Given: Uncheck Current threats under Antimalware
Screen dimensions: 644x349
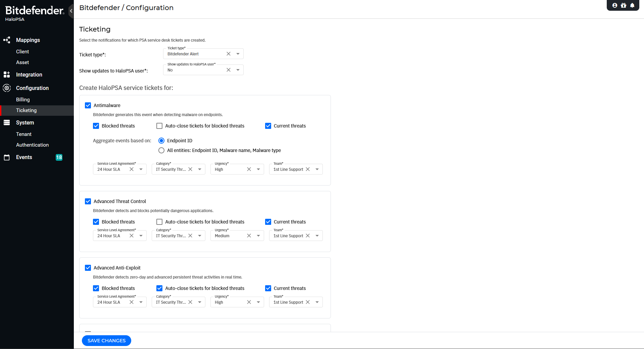Looking at the screenshot, I should pyautogui.click(x=268, y=126).
